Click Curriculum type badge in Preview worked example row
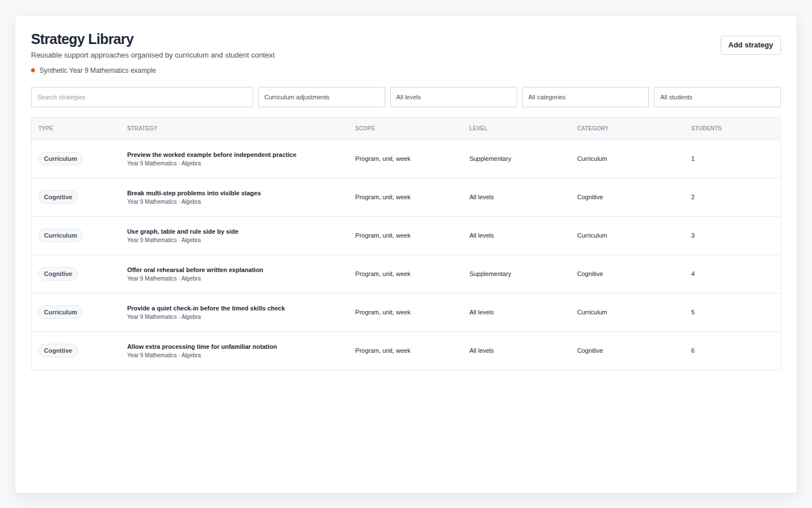The width and height of the screenshot is (812, 508). coord(60,159)
